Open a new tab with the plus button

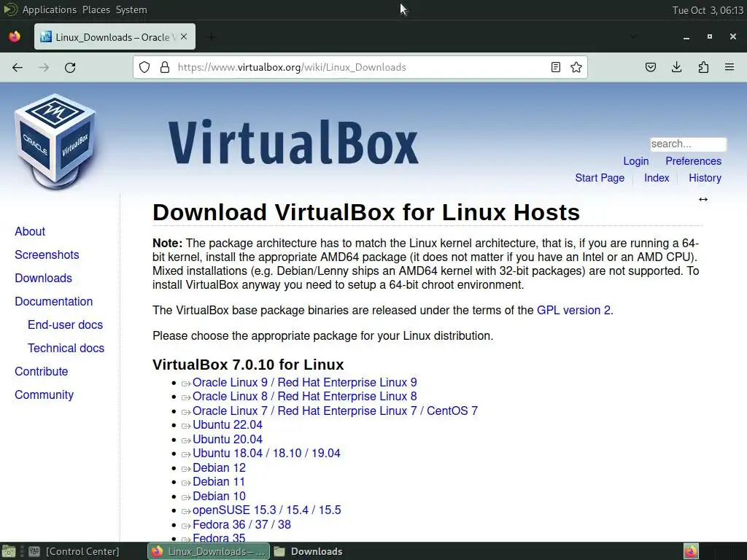pyautogui.click(x=211, y=36)
